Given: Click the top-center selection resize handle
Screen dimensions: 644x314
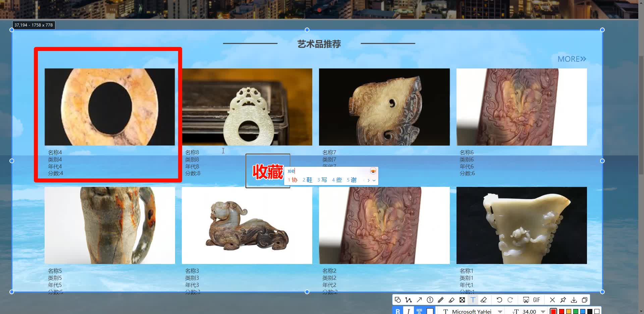Looking at the screenshot, I should (307, 30).
